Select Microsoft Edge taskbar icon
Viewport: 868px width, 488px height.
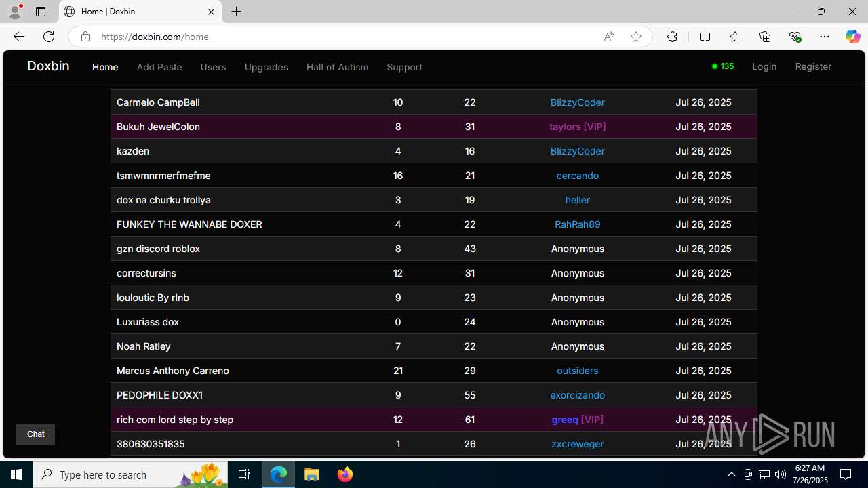click(279, 474)
